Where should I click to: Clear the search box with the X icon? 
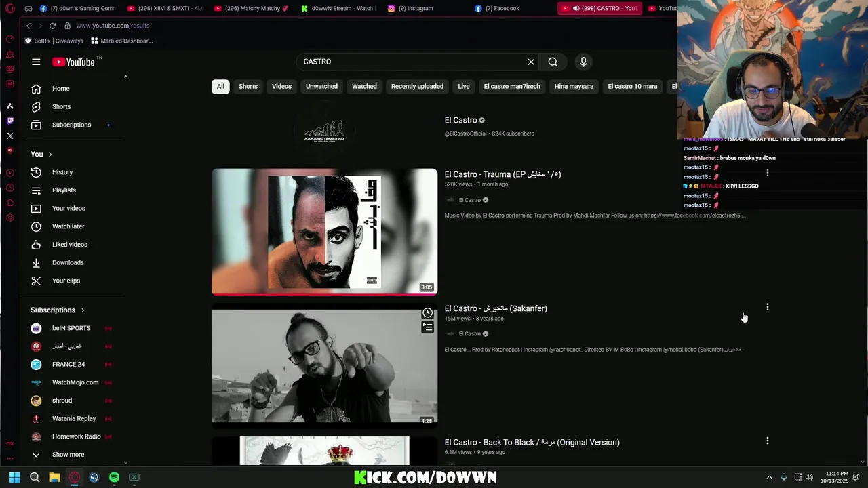click(x=531, y=62)
